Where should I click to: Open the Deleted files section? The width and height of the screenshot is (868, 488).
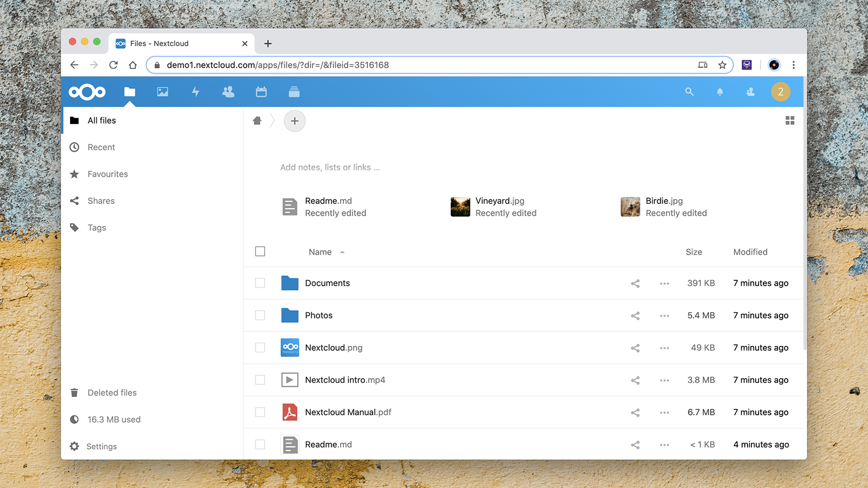click(112, 393)
